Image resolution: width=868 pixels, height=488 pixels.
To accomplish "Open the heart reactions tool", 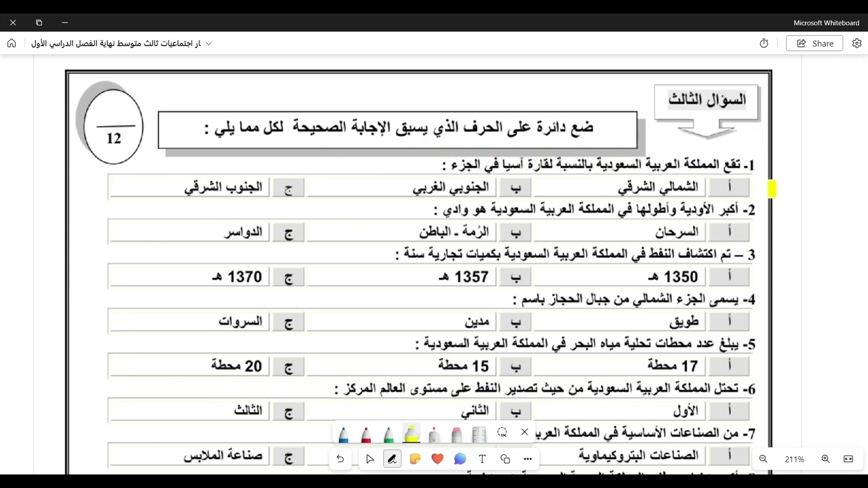I will click(x=437, y=459).
